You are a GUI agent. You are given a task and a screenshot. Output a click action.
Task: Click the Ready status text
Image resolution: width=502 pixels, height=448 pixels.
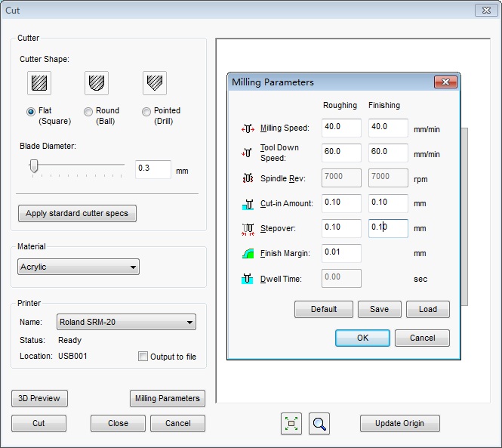pos(69,340)
